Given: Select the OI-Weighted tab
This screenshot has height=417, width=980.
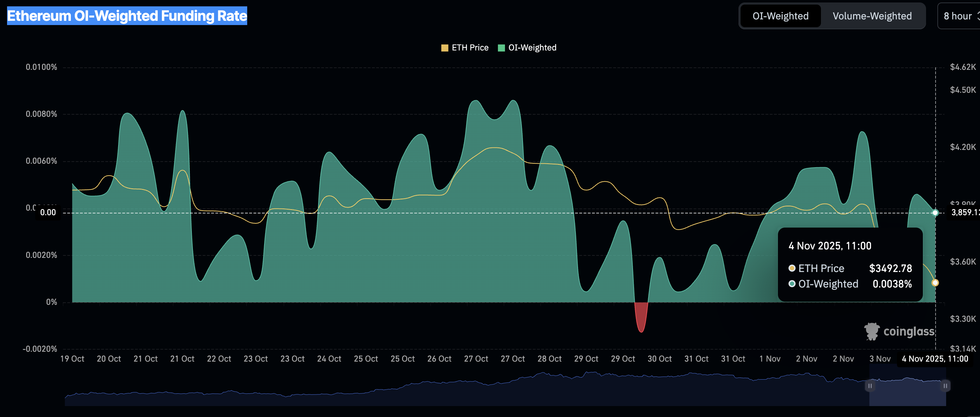Looking at the screenshot, I should pyautogui.click(x=780, y=16).
